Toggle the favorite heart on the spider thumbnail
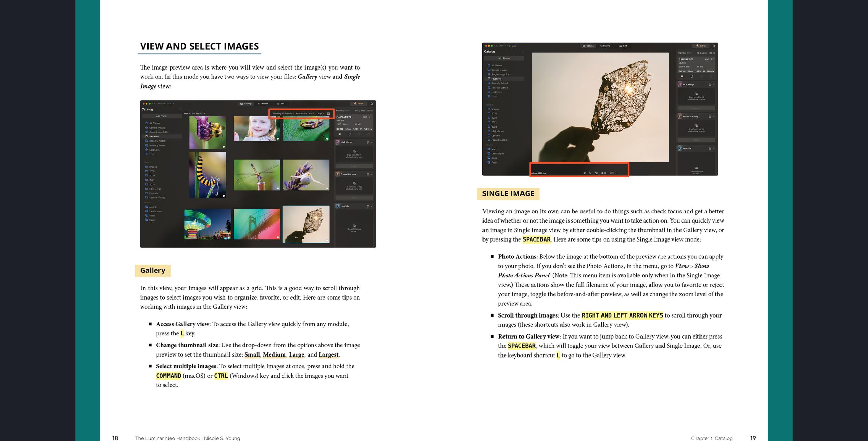Viewport: 868px width, 441px height. tap(327, 188)
